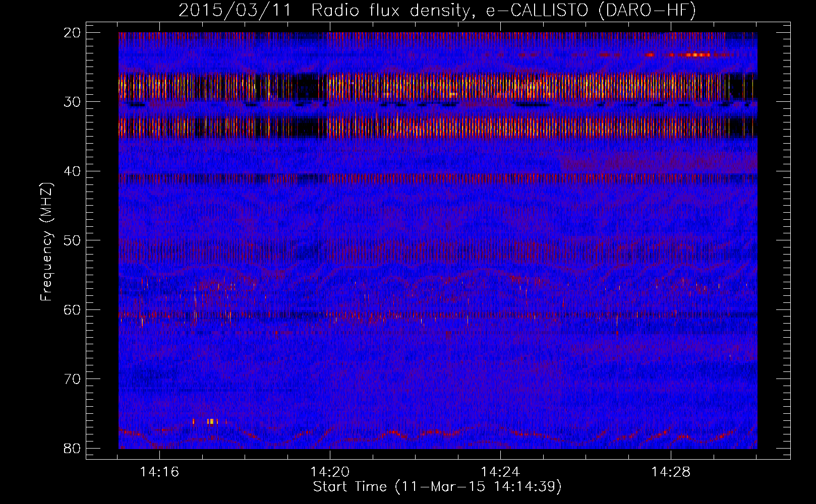Image resolution: width=816 pixels, height=504 pixels.
Task: Click the plot title 'Radio flux density, e-CALLISTO (DARO-HF)'
Action: point(503,11)
